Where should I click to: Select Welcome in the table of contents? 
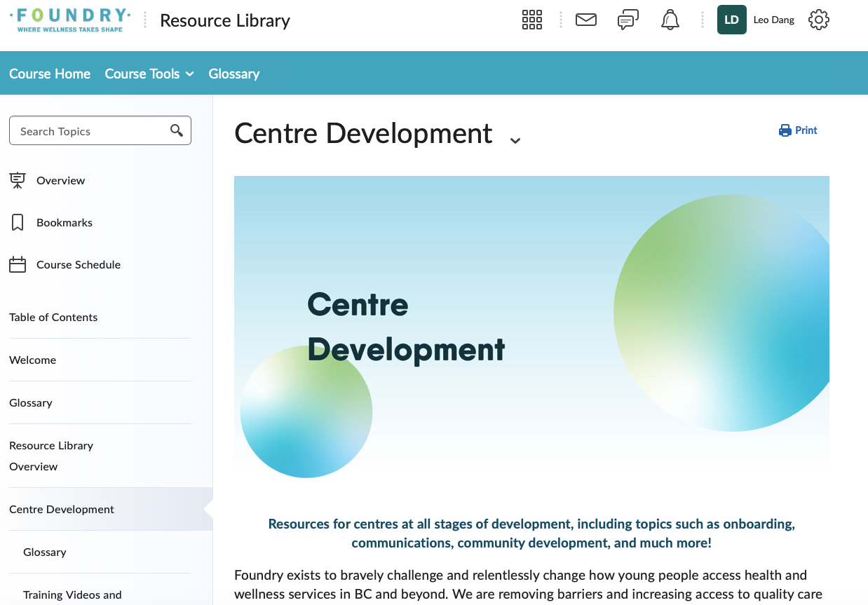(x=33, y=360)
